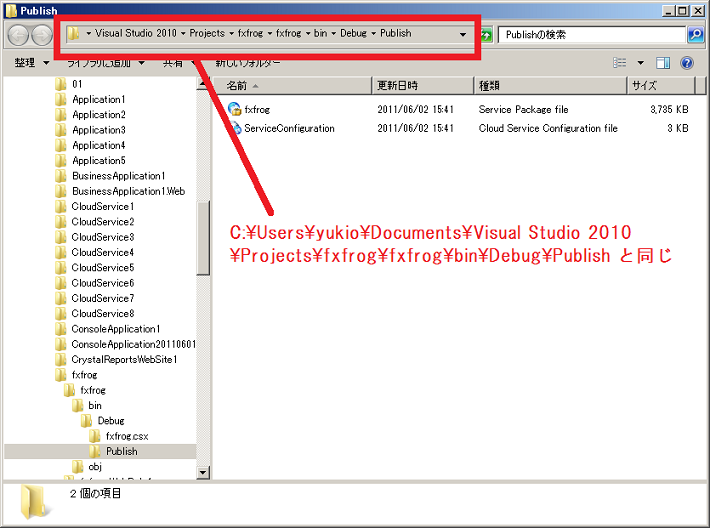Click the Projects breadcrumb segment

[208, 33]
